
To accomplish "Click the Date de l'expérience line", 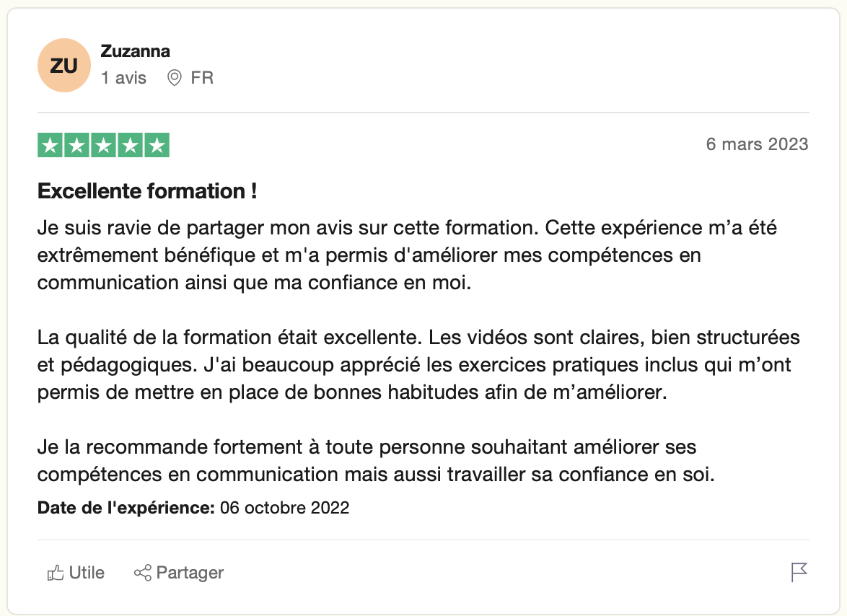I will click(x=193, y=508).
